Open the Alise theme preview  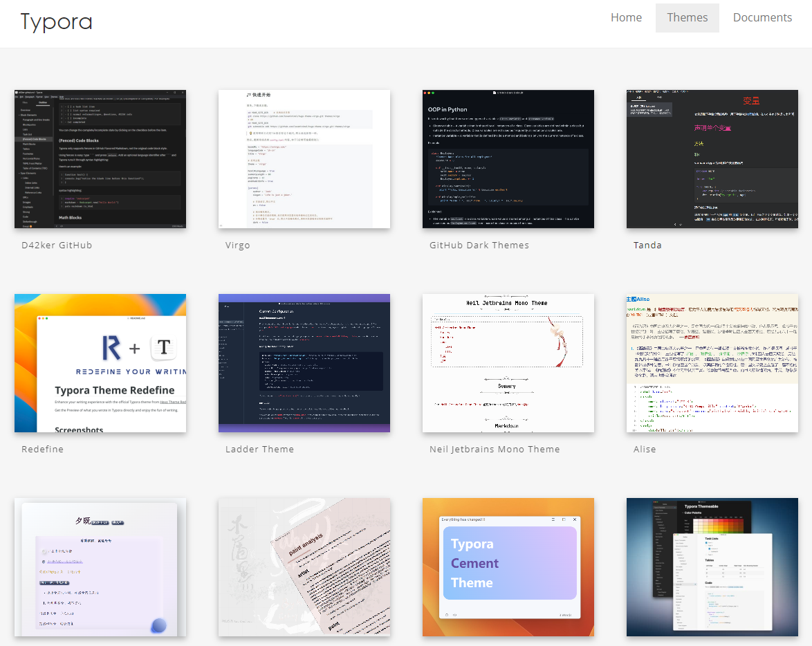tap(712, 363)
